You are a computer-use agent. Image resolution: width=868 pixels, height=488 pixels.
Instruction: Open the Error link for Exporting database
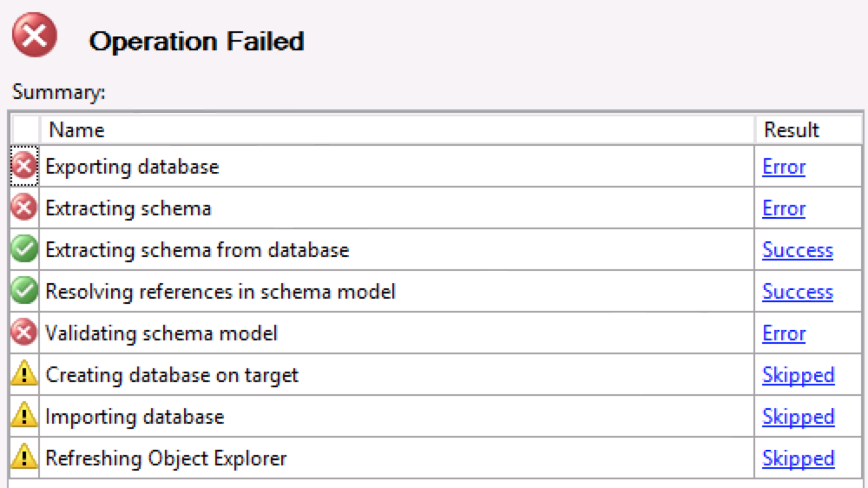tap(784, 167)
